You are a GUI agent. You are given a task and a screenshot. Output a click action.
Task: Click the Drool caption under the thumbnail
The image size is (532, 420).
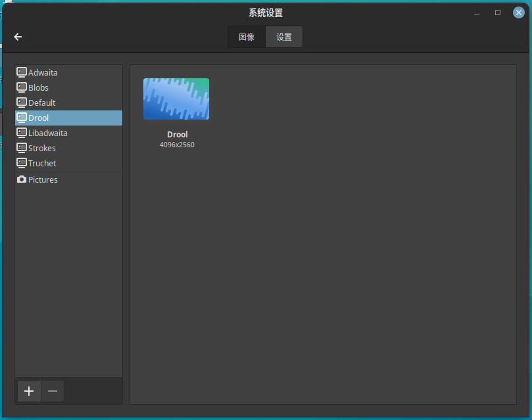point(177,134)
